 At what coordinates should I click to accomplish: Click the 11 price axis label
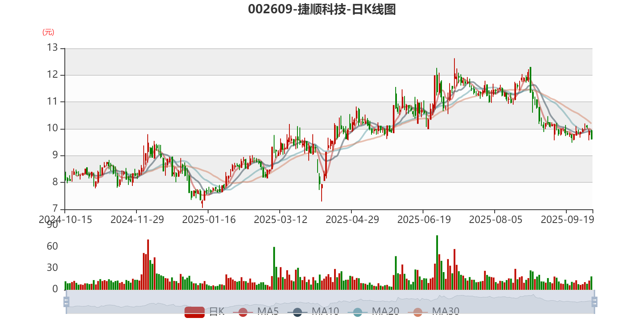point(52,101)
